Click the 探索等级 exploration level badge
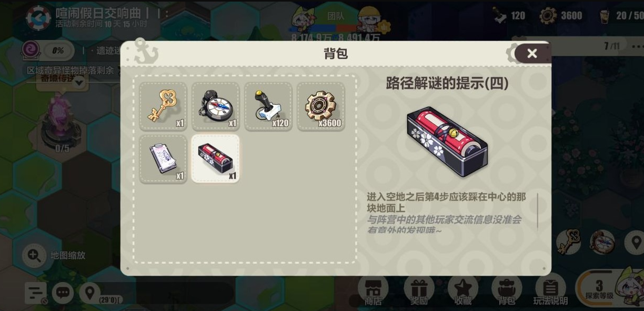Viewport: 644px width, 311px height. [x=600, y=289]
